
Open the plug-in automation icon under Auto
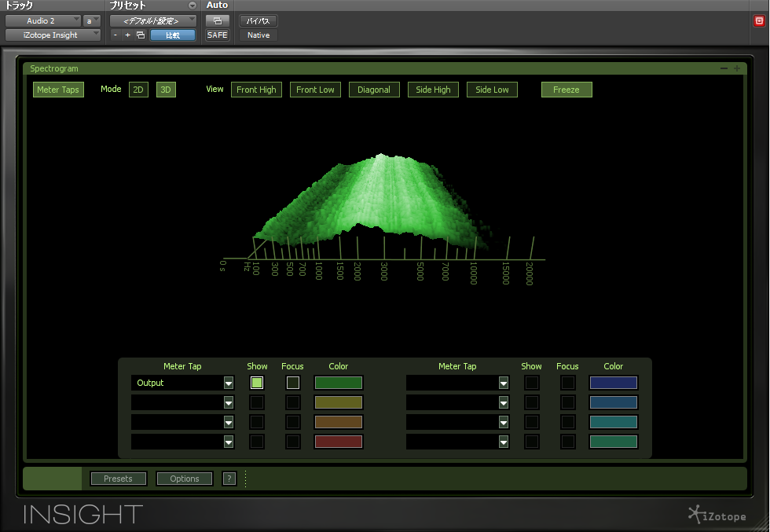click(x=218, y=20)
